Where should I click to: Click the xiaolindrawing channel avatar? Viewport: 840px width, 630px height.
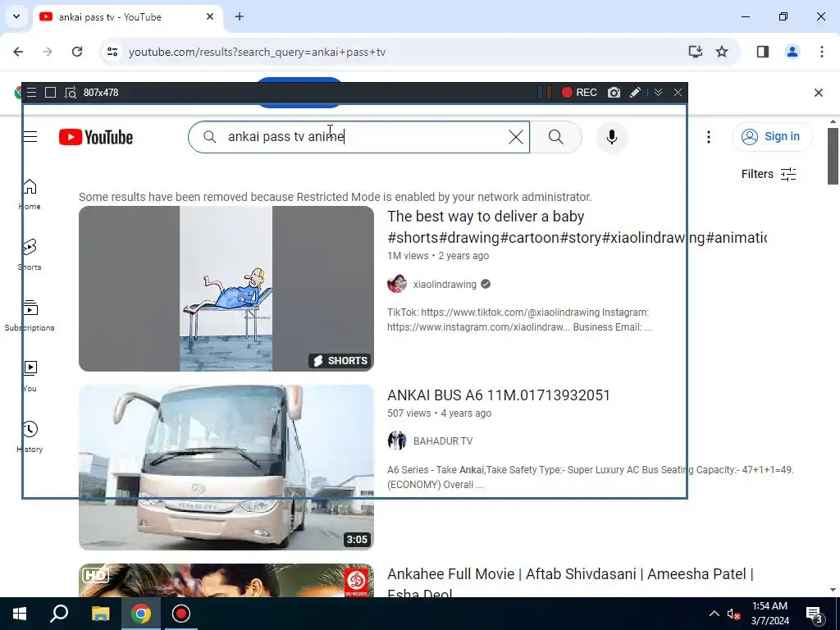click(397, 284)
